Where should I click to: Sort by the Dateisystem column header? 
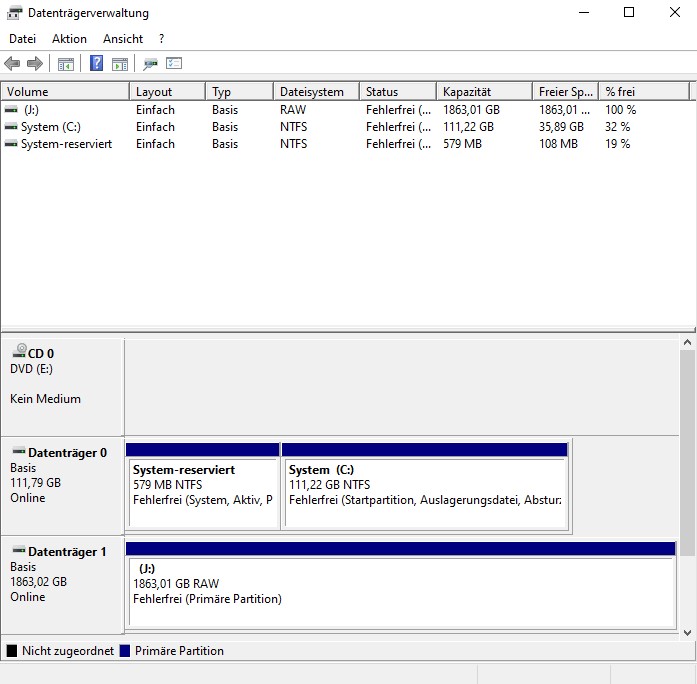(316, 92)
